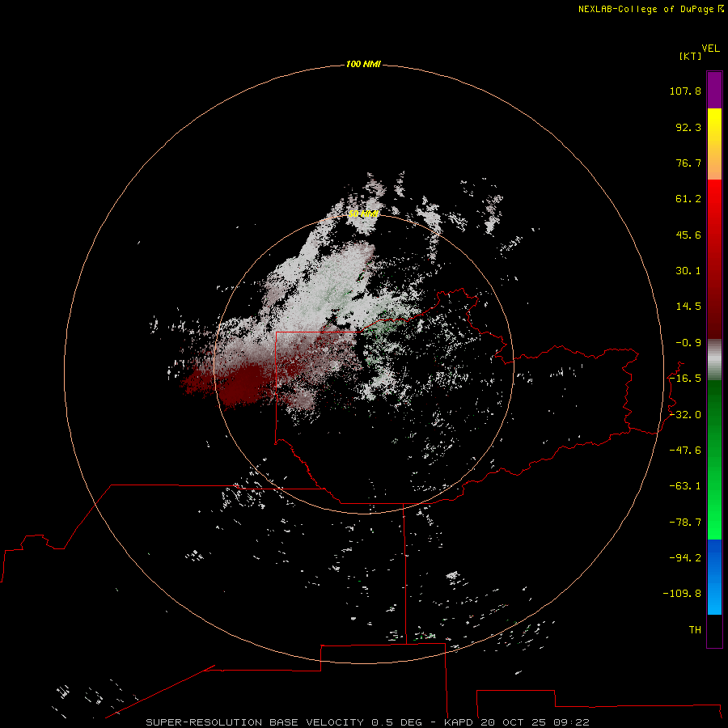728x728 pixels.
Task: Click the -78.7 velocity scale value
Action: point(685,523)
